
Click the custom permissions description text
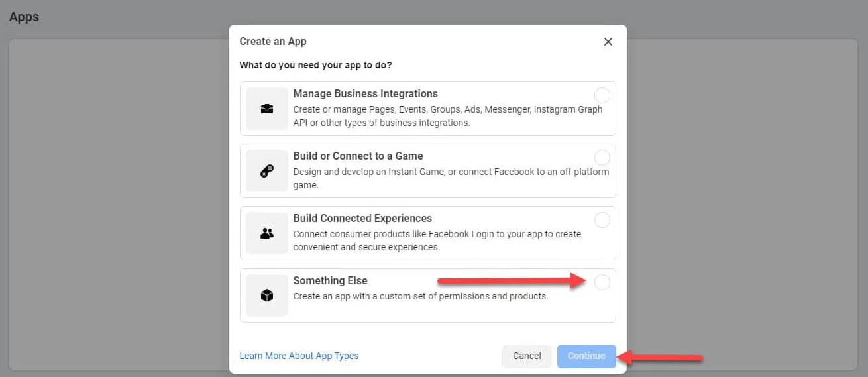pyautogui.click(x=421, y=296)
